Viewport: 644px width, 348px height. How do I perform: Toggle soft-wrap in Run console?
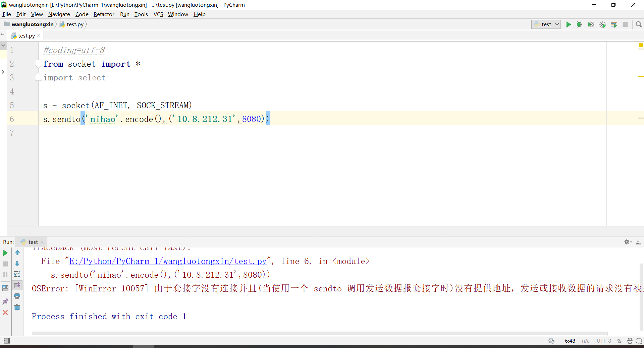click(17, 274)
